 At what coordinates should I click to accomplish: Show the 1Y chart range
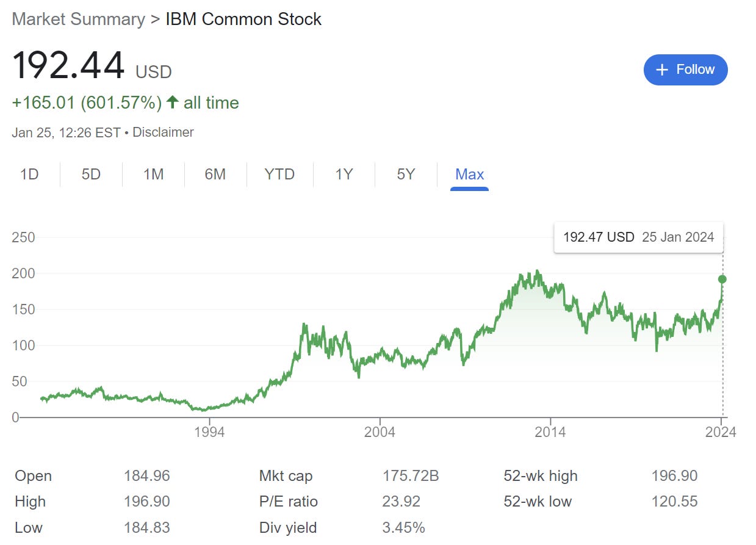344,175
